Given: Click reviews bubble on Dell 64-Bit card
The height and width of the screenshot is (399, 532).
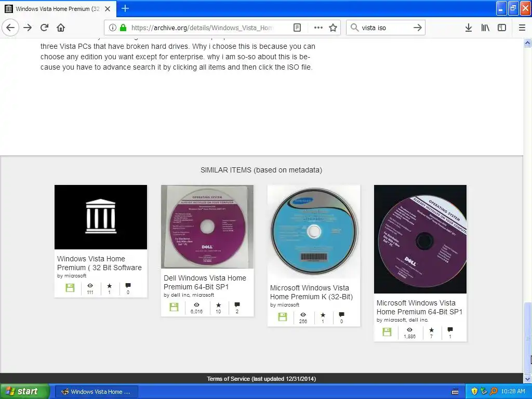Looking at the screenshot, I should pos(237,304).
